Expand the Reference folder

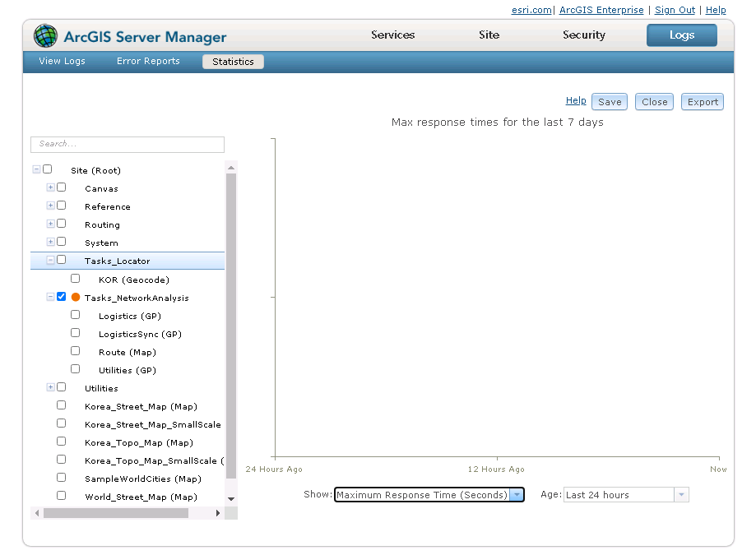pos(50,206)
